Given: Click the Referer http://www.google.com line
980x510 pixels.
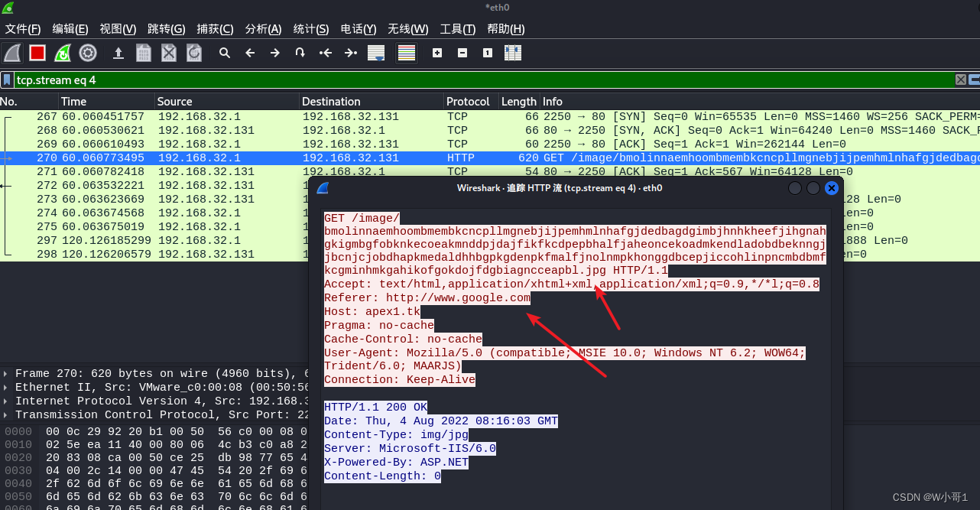Looking at the screenshot, I should click(427, 297).
